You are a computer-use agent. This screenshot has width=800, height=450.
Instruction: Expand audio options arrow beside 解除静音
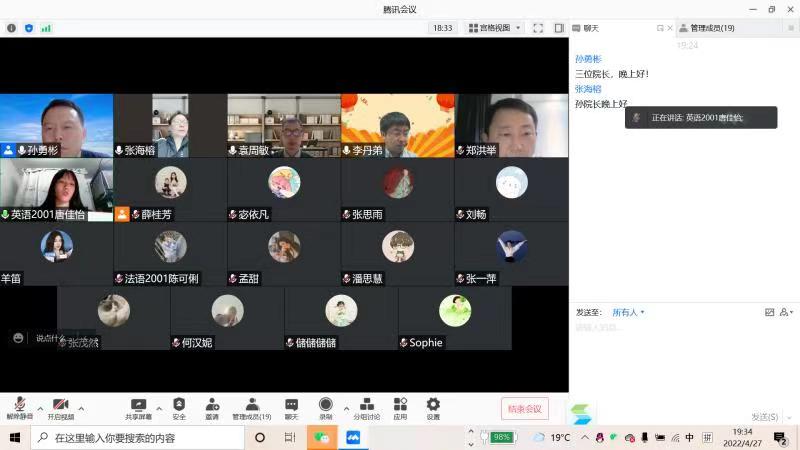pyautogui.click(x=40, y=408)
